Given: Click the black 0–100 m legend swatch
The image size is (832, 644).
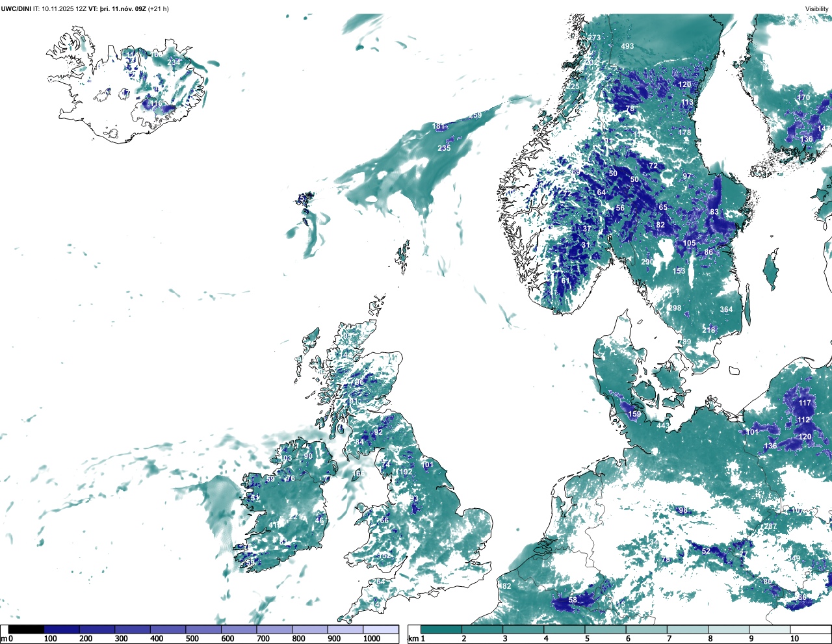Looking at the screenshot, I should point(26,629).
